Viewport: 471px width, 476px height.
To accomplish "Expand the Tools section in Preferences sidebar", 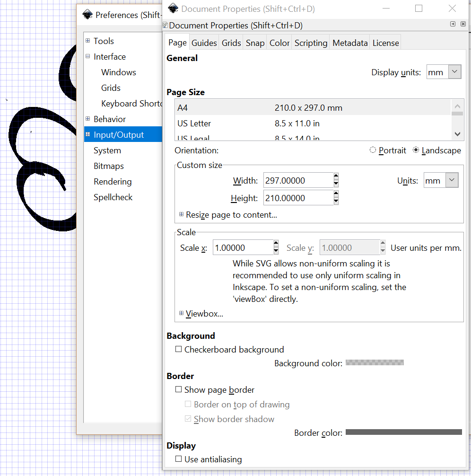I will point(88,41).
